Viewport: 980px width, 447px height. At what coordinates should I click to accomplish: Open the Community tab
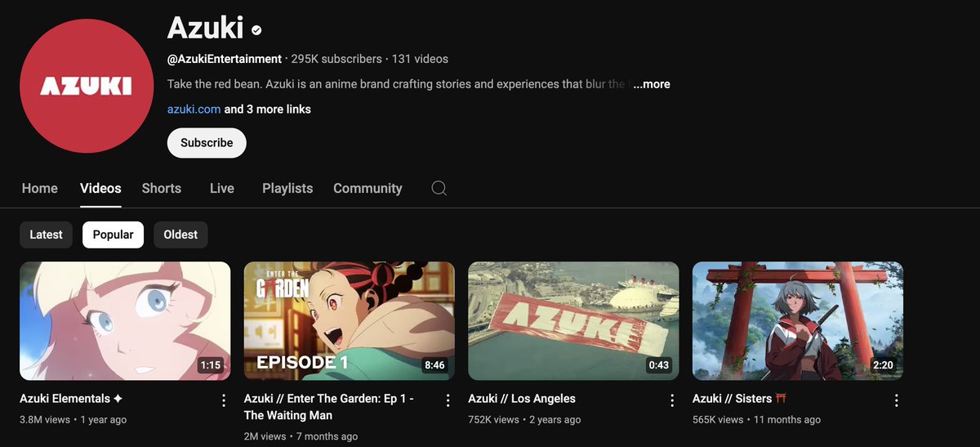367,188
